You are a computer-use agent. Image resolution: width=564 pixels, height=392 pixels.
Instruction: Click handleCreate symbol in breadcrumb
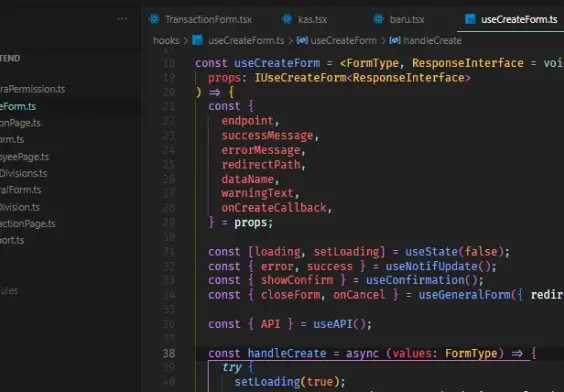[x=432, y=40]
